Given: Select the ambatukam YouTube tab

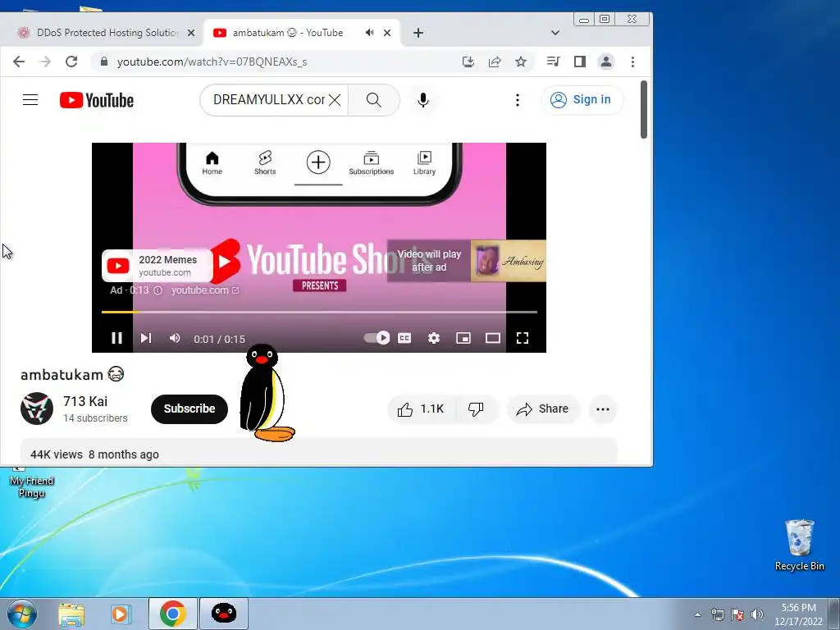Looking at the screenshot, I should (x=287, y=33).
